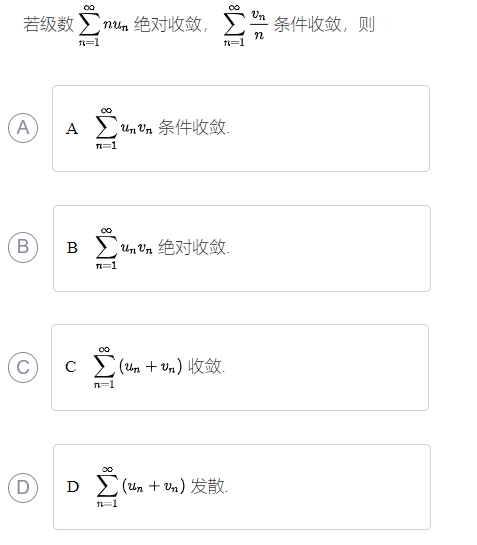Pick the circled D radio option
This screenshot has height=545, width=477.
[23, 487]
